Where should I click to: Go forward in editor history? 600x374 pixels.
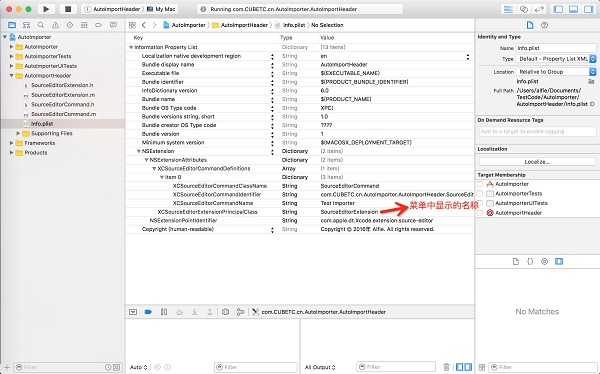pyautogui.click(x=154, y=25)
